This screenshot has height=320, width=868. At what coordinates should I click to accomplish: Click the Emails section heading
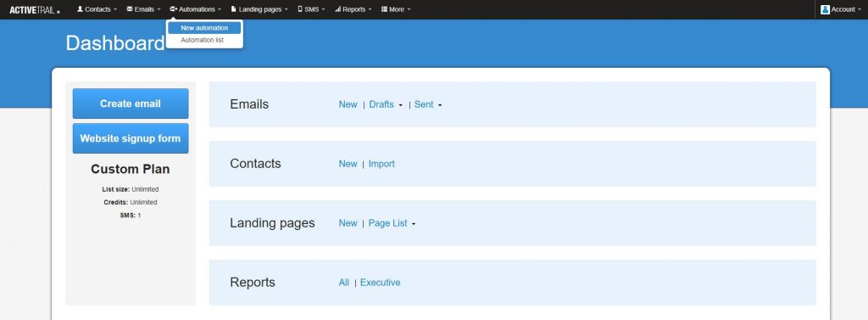pyautogui.click(x=249, y=104)
